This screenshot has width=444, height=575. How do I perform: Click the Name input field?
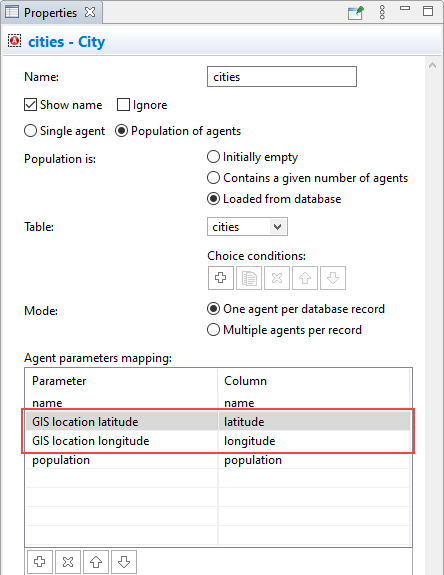point(282,77)
